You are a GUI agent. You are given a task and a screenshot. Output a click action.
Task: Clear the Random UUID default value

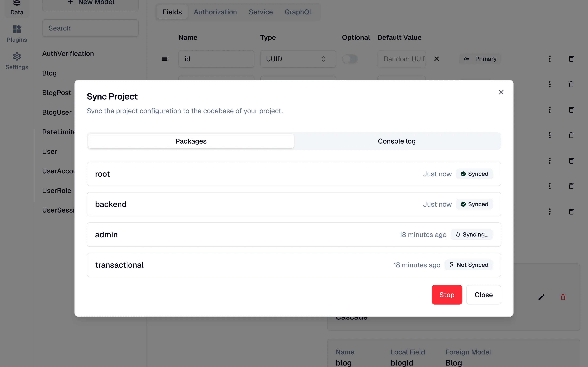point(436,59)
